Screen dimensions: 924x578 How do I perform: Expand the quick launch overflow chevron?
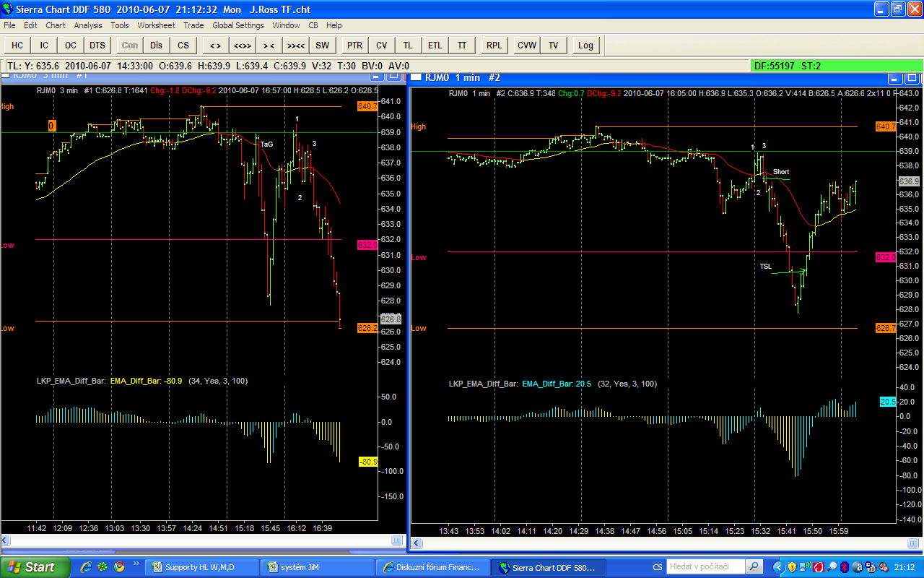point(136,564)
